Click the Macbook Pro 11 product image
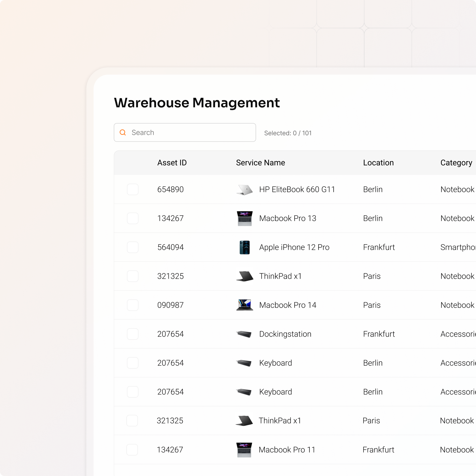This screenshot has width=476, height=476. [x=244, y=450]
